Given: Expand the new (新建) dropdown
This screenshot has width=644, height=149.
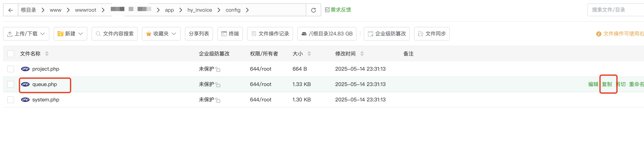Looking at the screenshot, I should 70,34.
